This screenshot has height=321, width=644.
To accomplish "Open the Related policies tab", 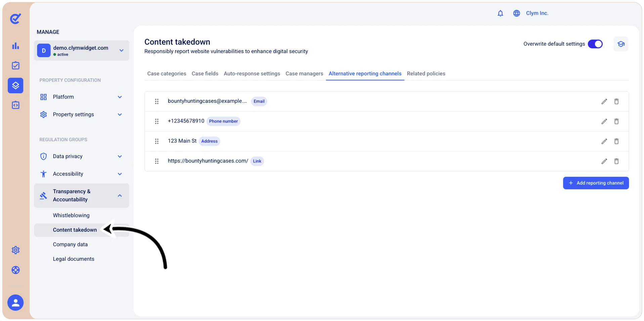I will click(426, 74).
